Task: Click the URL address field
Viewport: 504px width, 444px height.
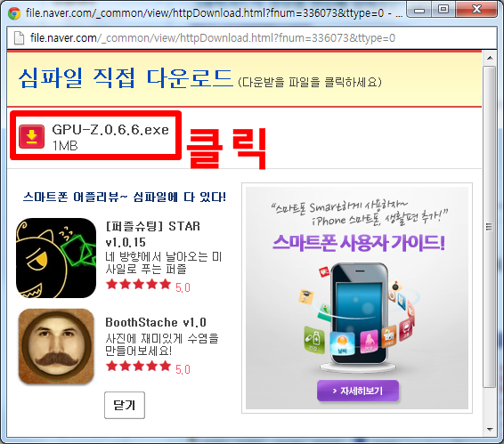Action: coord(251,38)
